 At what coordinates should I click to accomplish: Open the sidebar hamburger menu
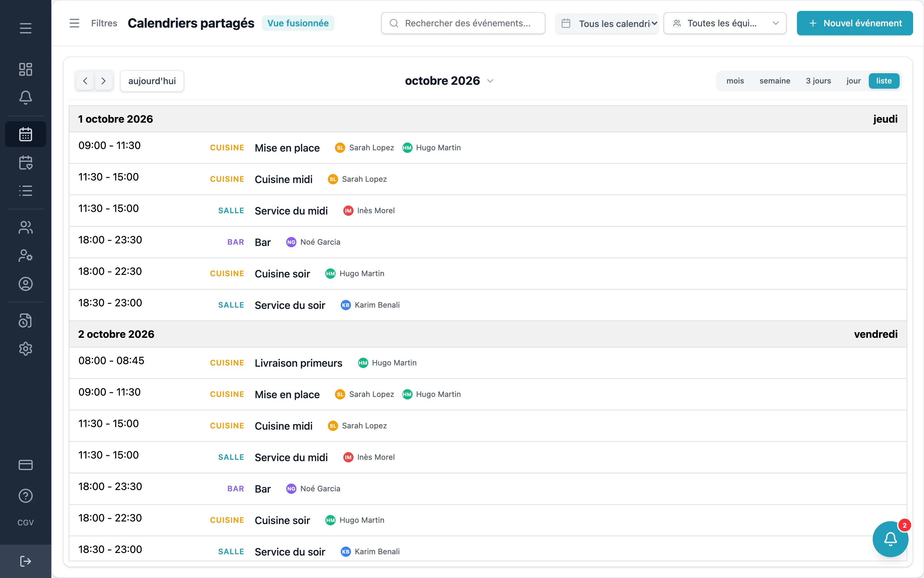click(x=26, y=28)
